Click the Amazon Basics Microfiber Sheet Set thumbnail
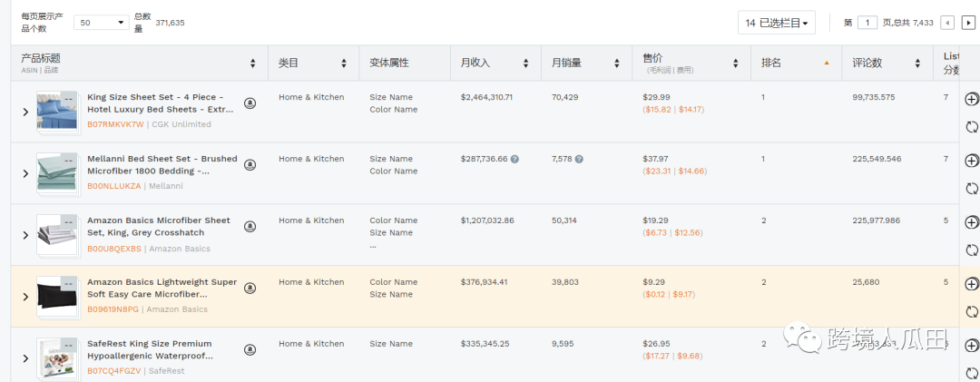Image resolution: width=980 pixels, height=382 pixels. (58, 234)
